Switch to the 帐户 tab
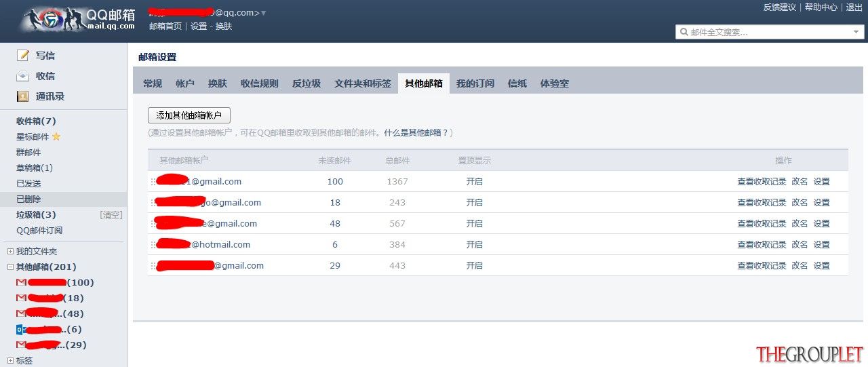The width and height of the screenshot is (868, 367). (185, 83)
